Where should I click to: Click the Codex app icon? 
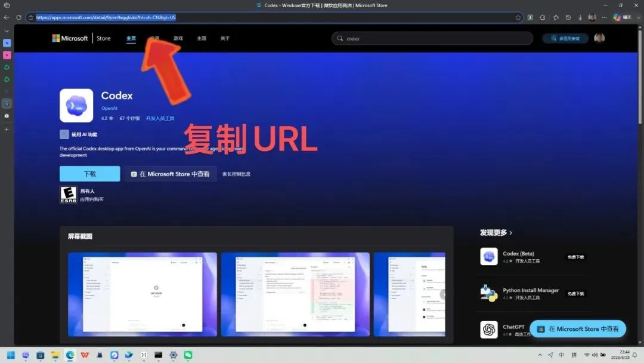(x=76, y=106)
